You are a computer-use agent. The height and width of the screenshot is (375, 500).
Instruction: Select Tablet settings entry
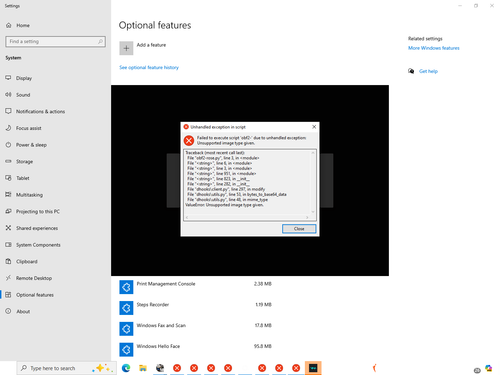pyautogui.click(x=23, y=178)
